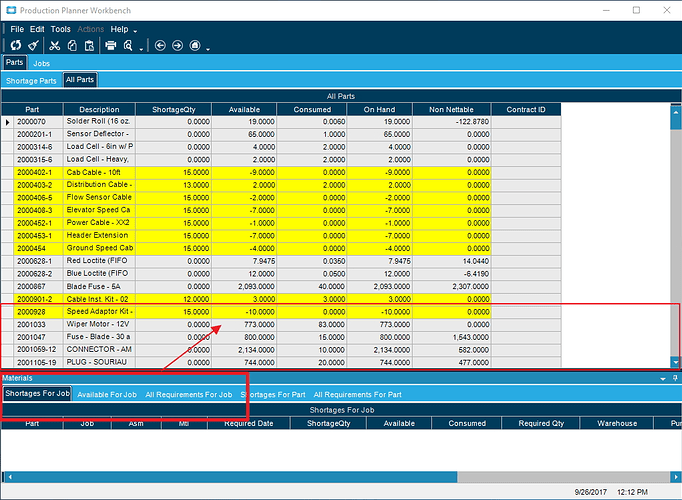Sort by the Non Nettable column header
Screen dimensions: 682x500
coord(451,110)
